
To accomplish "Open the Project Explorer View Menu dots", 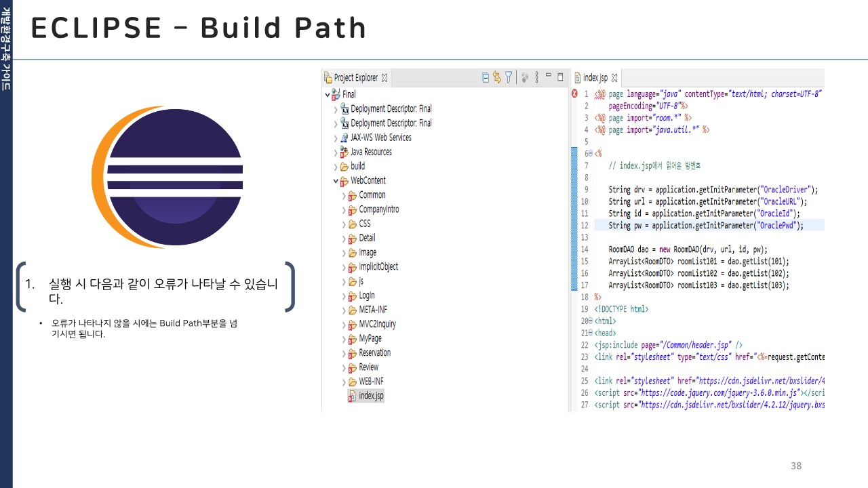I will pyautogui.click(x=537, y=77).
